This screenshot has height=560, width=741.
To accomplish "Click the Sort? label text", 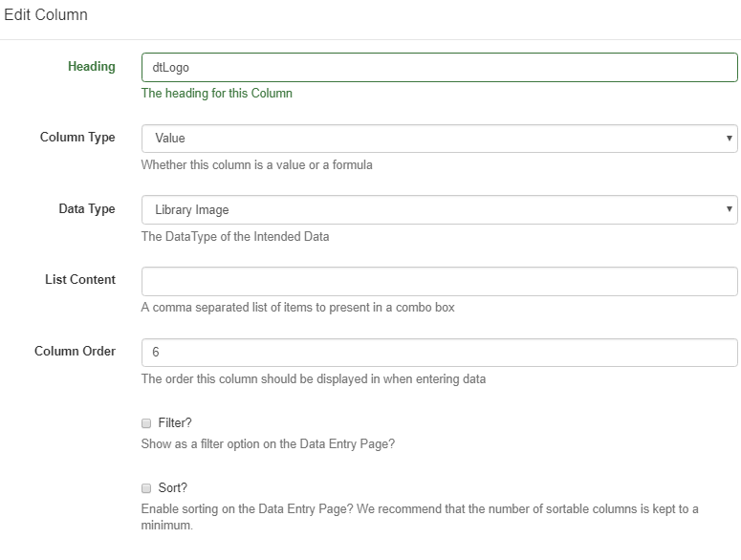I will pyautogui.click(x=172, y=487).
